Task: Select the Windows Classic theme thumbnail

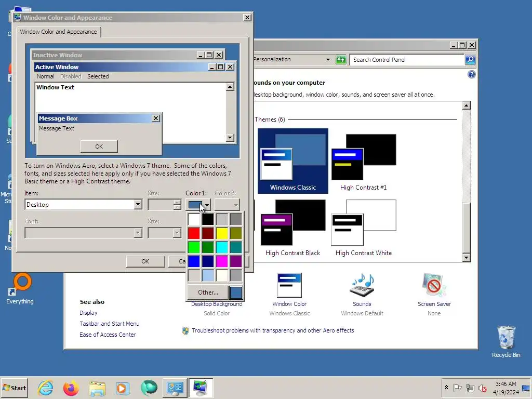Action: click(293, 161)
